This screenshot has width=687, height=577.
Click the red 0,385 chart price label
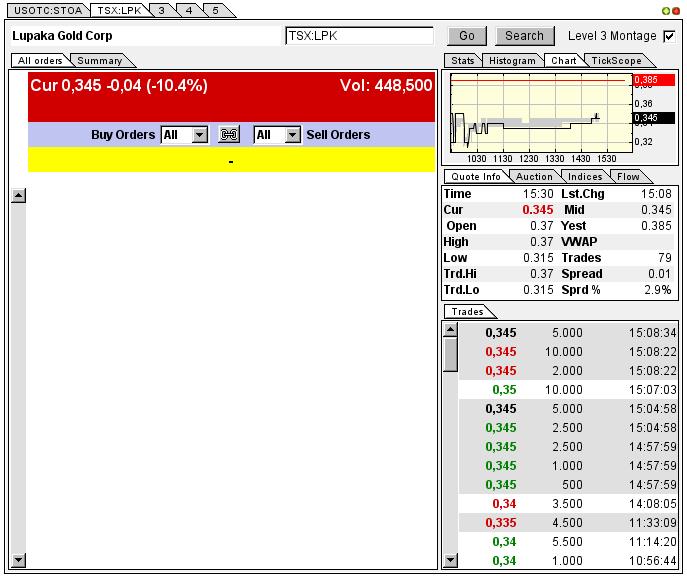pos(654,80)
